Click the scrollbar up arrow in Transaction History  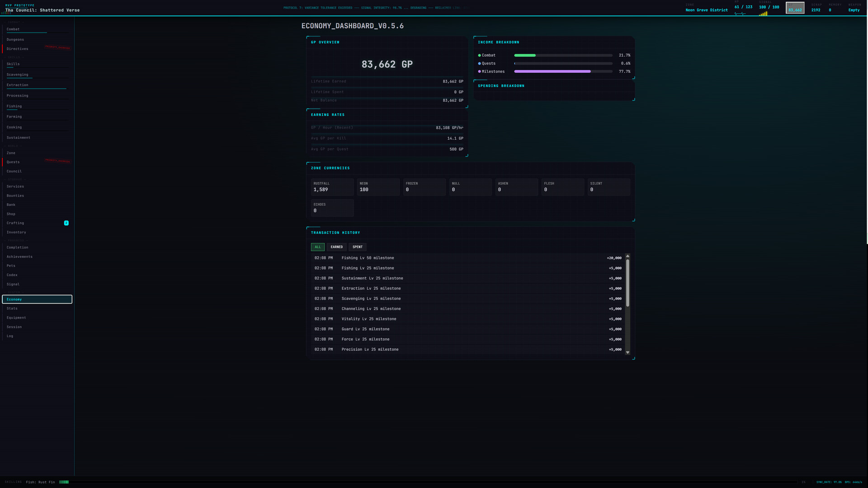[x=627, y=256]
